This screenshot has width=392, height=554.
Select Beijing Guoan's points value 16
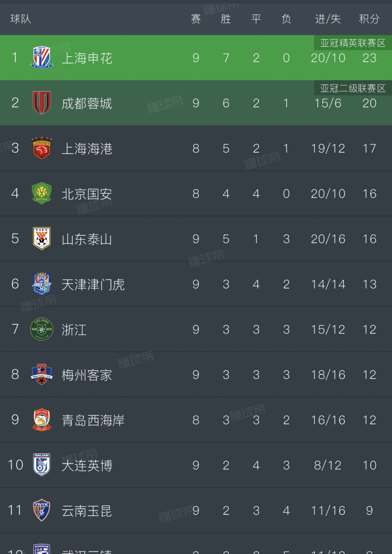[369, 194]
